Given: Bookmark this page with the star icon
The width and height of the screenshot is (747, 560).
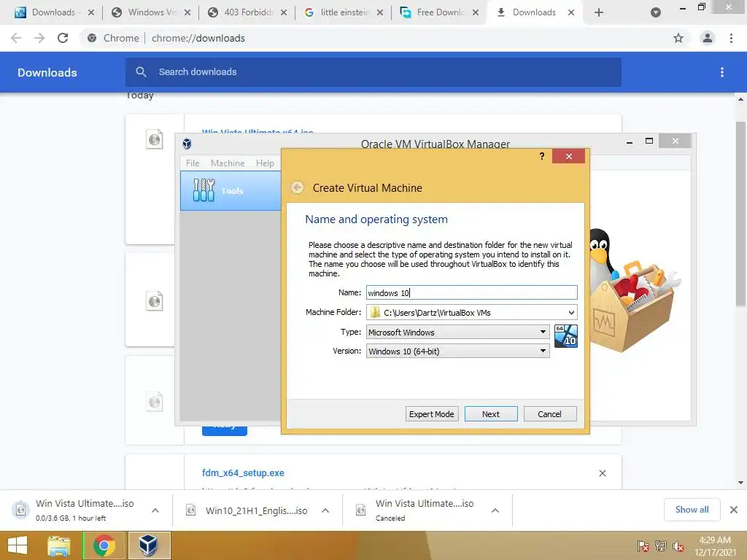Looking at the screenshot, I should point(678,38).
